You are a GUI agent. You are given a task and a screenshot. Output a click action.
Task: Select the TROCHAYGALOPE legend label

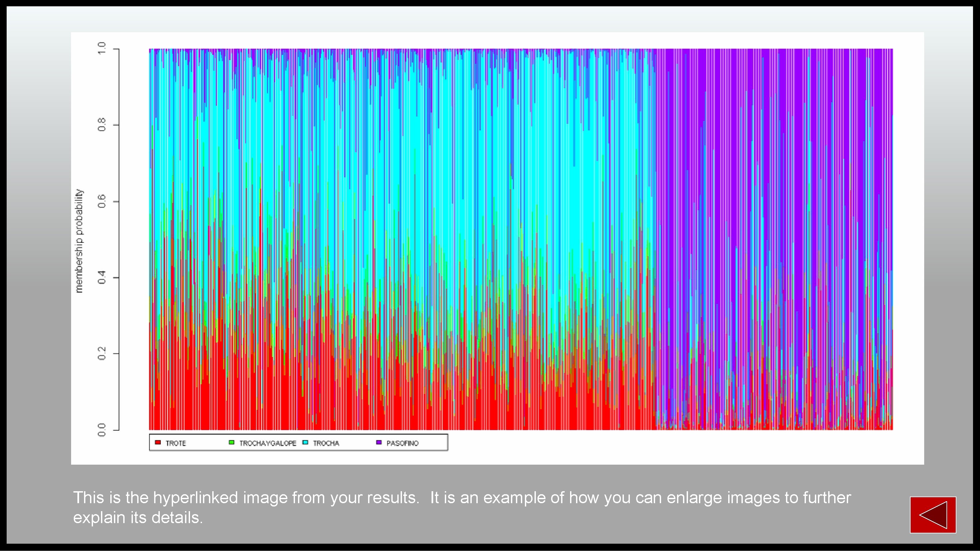(267, 443)
